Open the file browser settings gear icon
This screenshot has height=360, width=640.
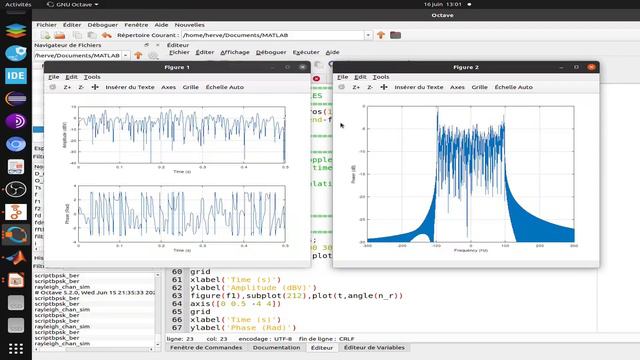coord(153,55)
